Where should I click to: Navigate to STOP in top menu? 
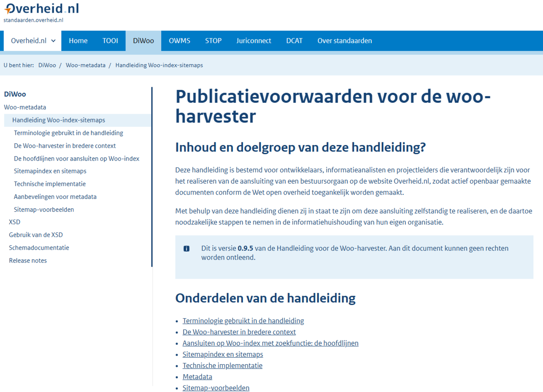(213, 41)
